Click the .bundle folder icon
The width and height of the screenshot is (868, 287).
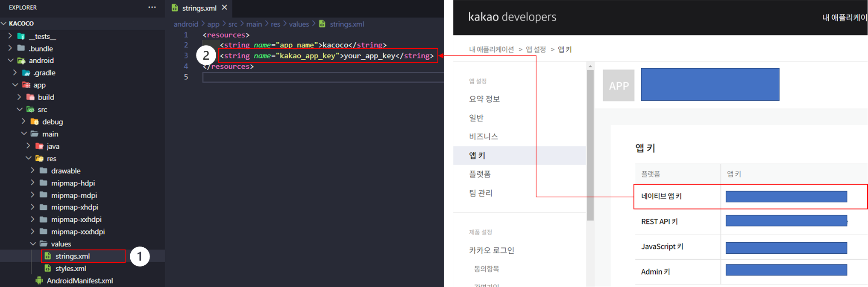pos(21,48)
